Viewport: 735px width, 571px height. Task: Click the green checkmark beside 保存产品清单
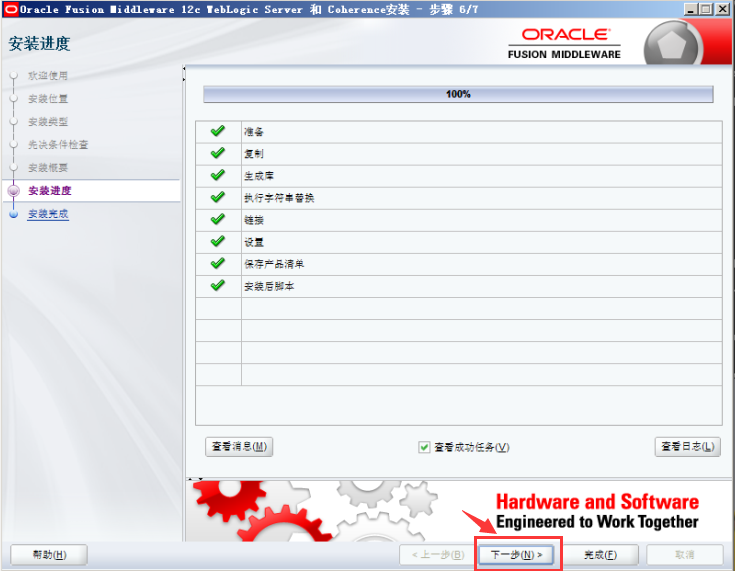point(218,264)
